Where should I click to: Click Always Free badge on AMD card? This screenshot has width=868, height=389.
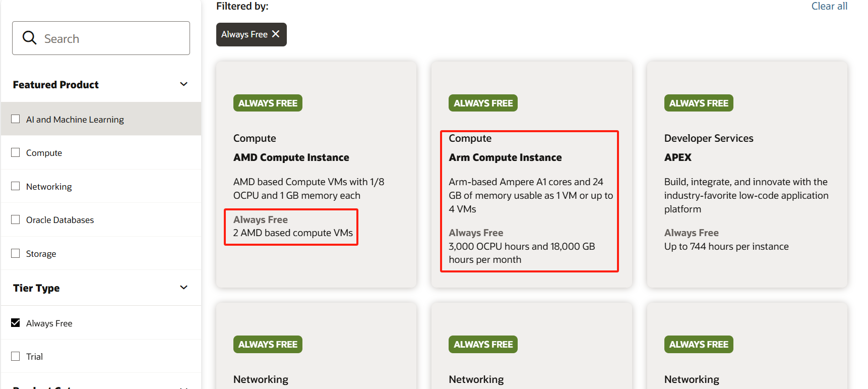[268, 103]
